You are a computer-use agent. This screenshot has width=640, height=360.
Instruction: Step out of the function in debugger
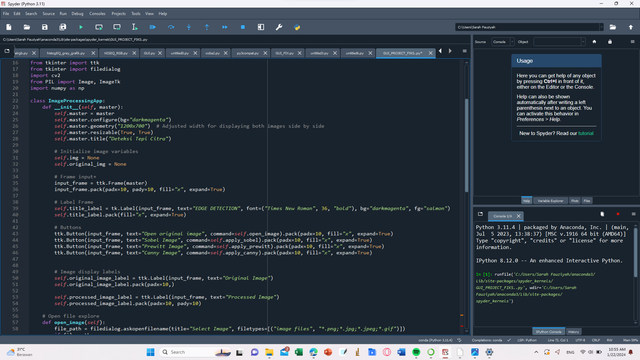[x=207, y=27]
